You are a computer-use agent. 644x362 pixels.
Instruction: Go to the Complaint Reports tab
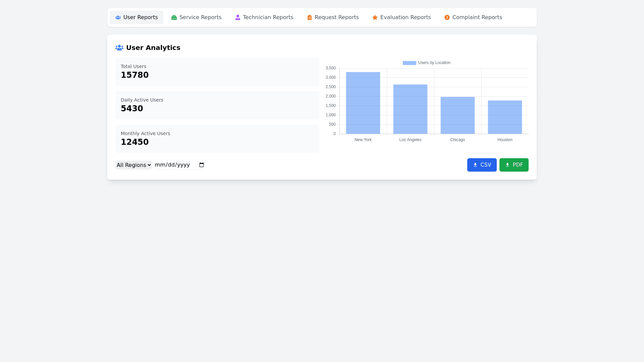click(473, 17)
